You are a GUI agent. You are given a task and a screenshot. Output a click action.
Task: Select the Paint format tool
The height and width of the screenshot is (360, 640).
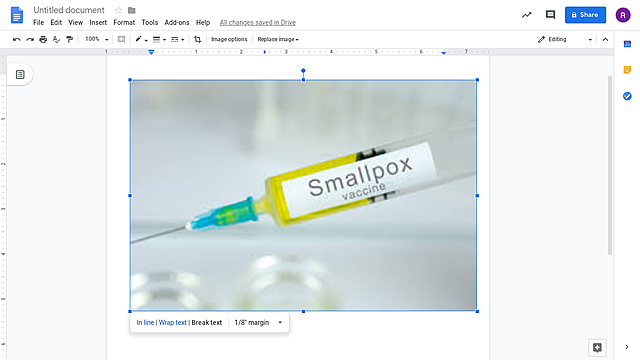69,39
